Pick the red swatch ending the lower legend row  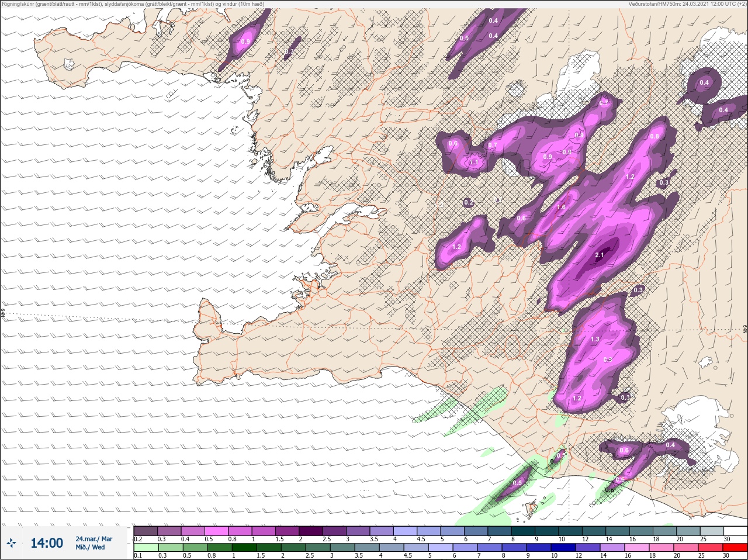pyautogui.click(x=735, y=548)
